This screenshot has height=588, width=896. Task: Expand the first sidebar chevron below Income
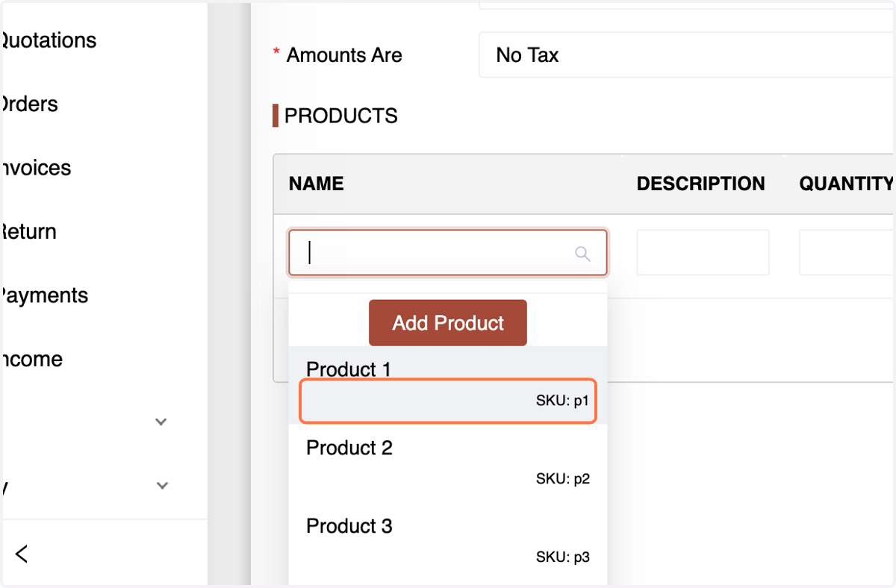[161, 422]
